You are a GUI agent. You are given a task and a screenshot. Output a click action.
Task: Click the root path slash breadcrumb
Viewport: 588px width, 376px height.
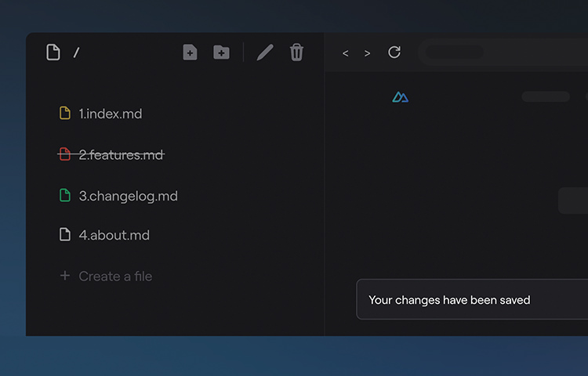[x=77, y=52]
